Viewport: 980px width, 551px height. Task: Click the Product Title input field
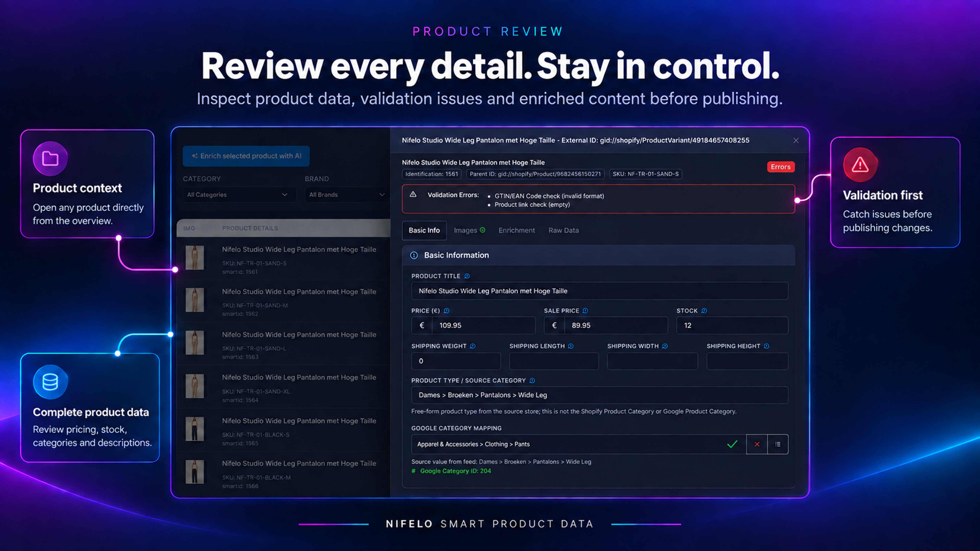coord(599,291)
